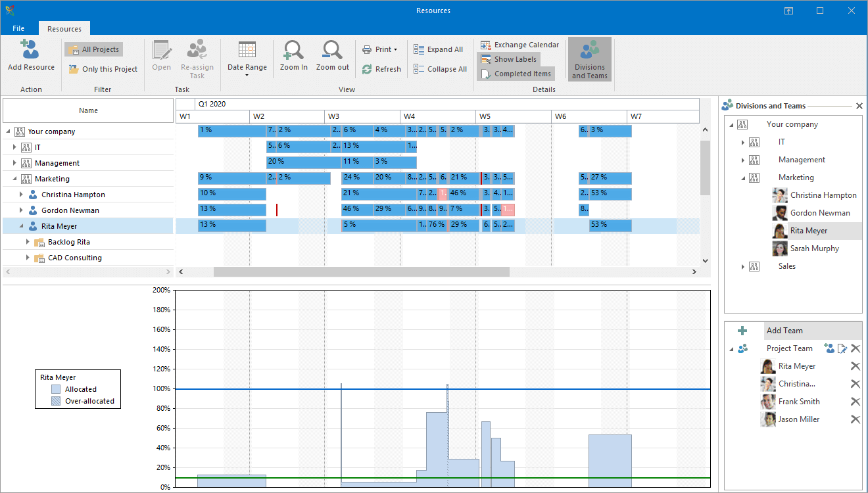Viewport: 868px width, 493px height.
Task: Click the Zoom out magnifier
Action: tap(332, 50)
